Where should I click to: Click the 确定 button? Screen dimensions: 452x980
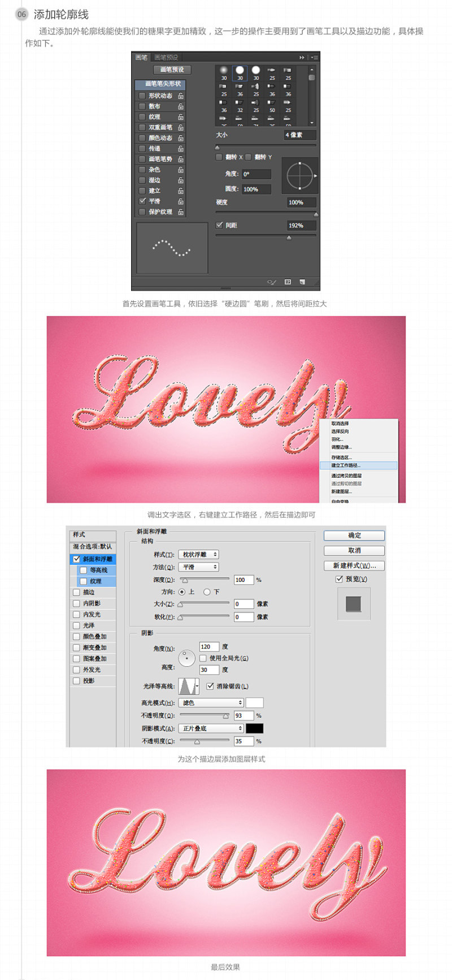[354, 536]
